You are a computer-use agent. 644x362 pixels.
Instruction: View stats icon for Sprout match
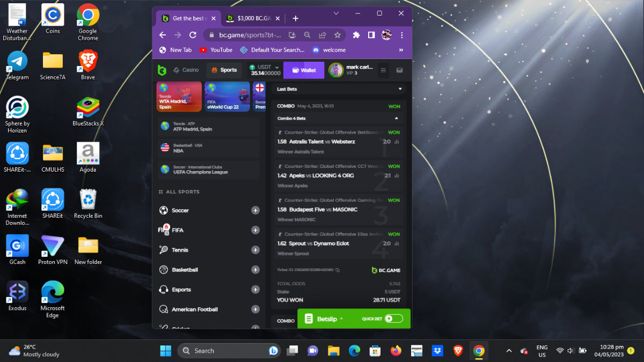pyautogui.click(x=397, y=244)
